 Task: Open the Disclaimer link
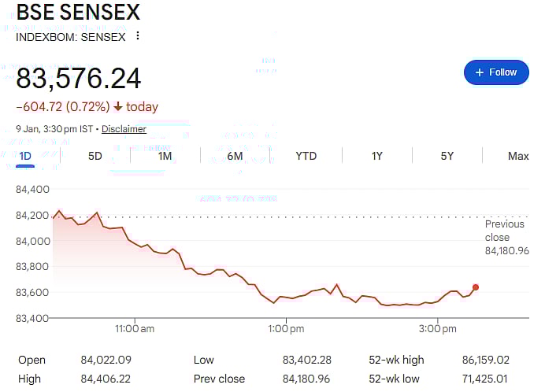[x=124, y=129]
